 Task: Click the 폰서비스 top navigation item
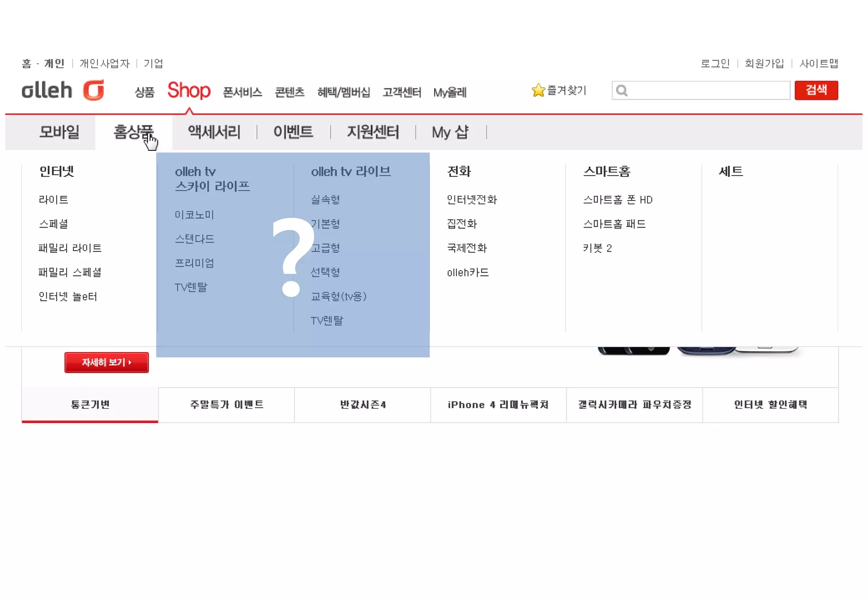(242, 92)
